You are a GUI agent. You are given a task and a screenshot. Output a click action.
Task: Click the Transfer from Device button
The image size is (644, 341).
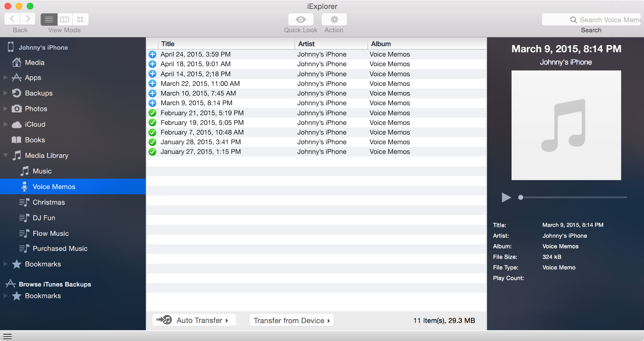click(x=291, y=320)
